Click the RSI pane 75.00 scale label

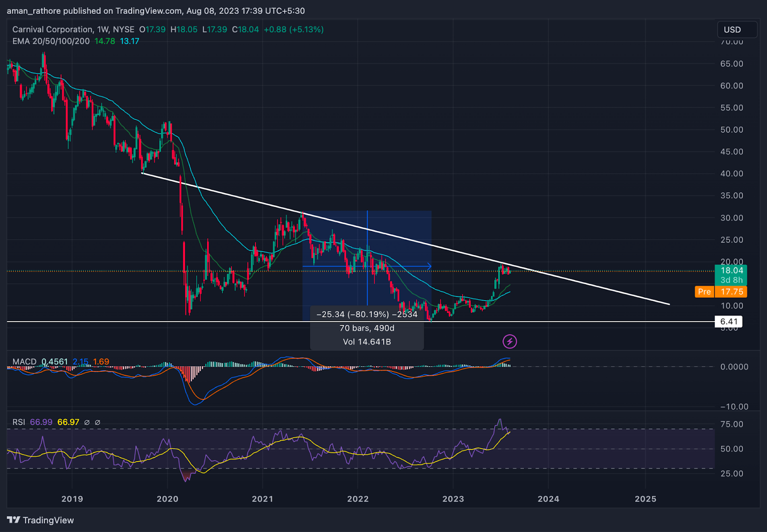pos(732,424)
